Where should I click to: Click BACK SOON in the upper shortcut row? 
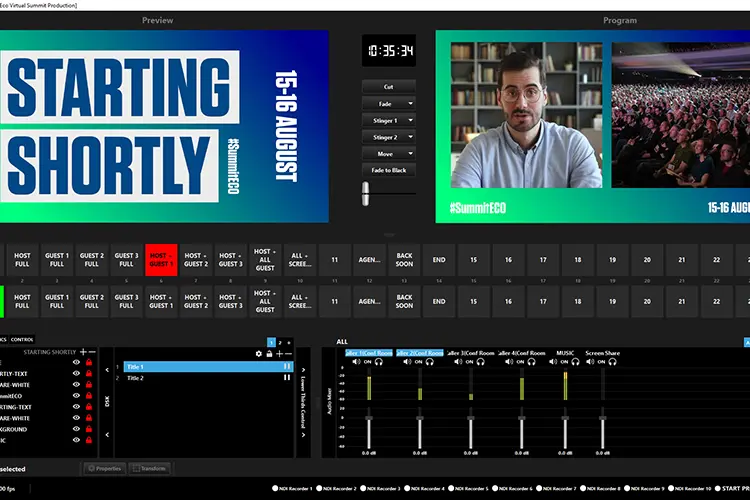[x=404, y=260]
